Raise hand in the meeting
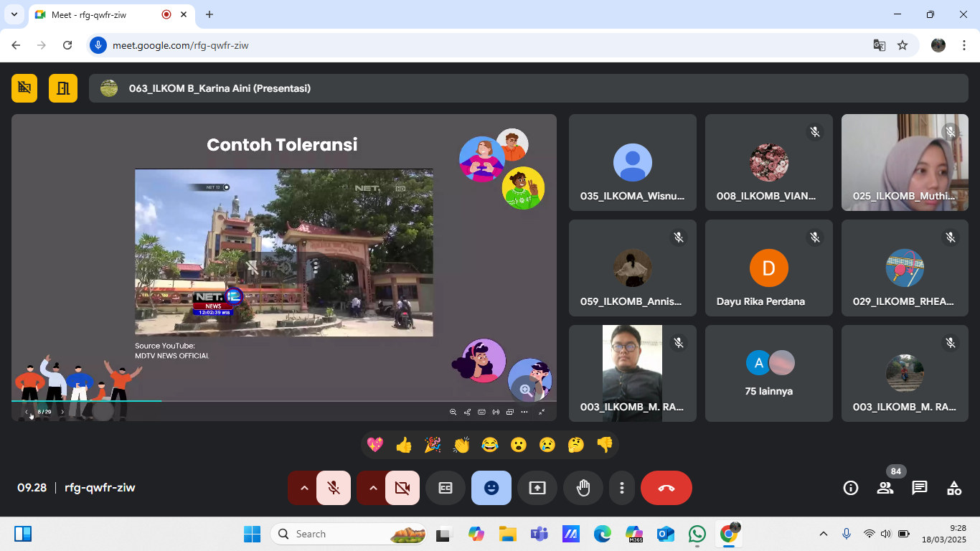 [x=583, y=488]
